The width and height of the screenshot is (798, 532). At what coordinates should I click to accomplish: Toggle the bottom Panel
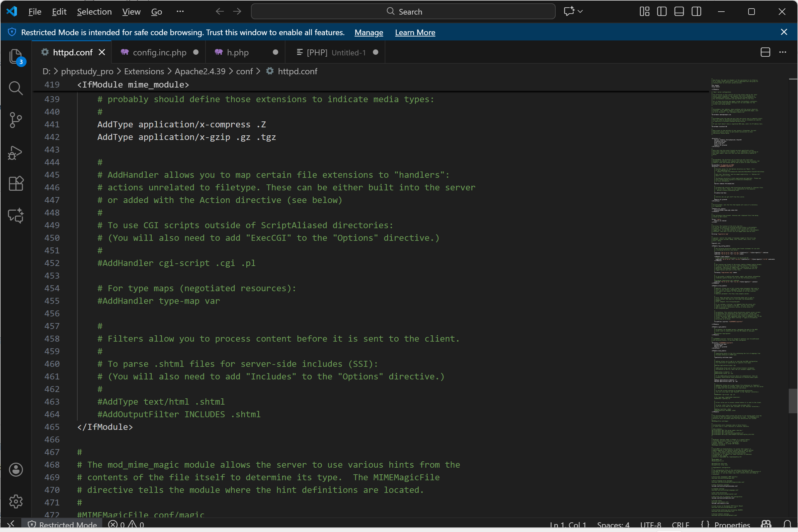[x=679, y=12]
